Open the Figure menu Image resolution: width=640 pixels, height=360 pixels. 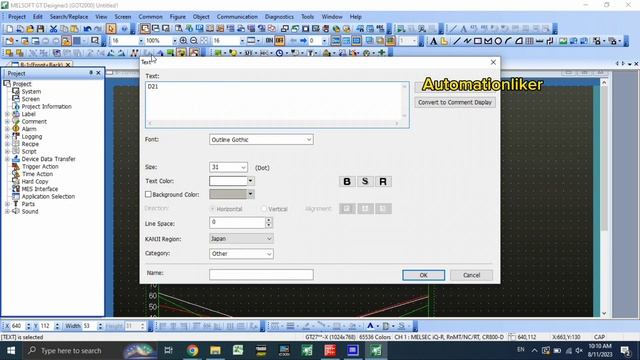178,17
